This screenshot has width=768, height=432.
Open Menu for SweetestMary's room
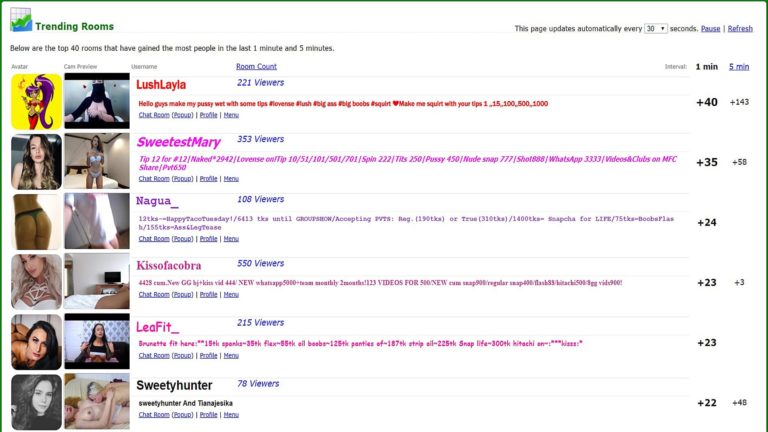click(231, 178)
